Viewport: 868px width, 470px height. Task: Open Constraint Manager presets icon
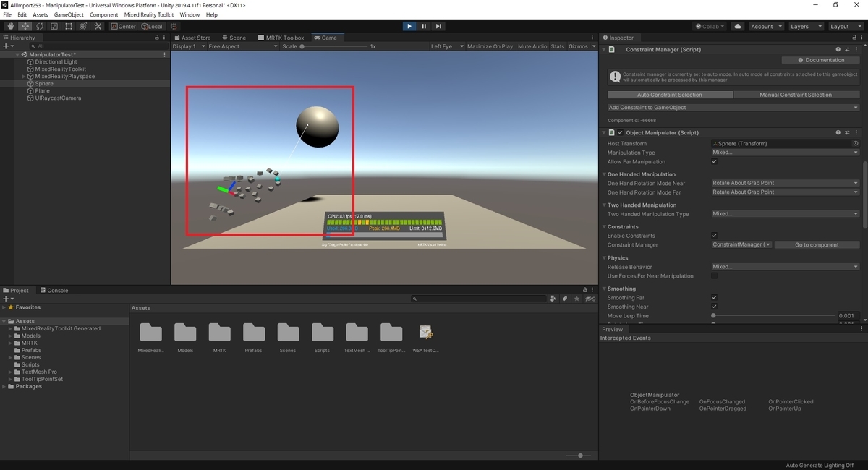pos(847,50)
